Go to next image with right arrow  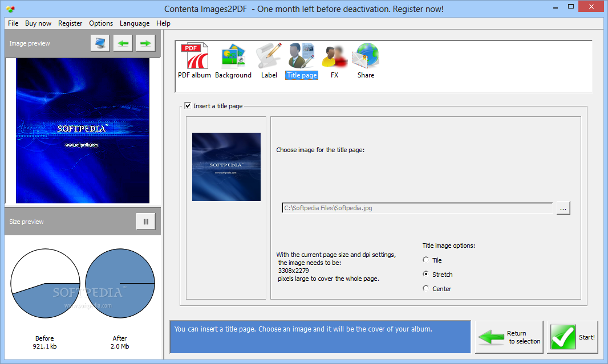(146, 43)
